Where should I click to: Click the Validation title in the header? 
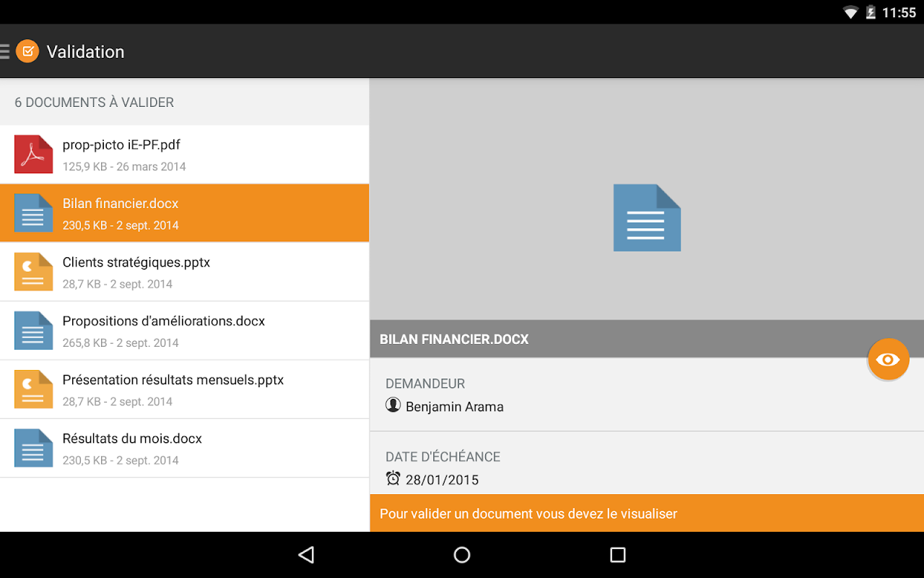pos(85,52)
